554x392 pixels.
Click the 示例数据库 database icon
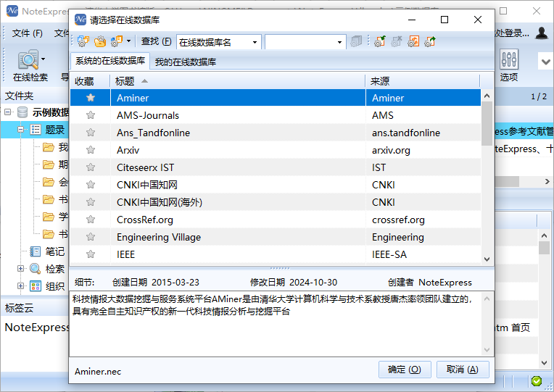[23, 112]
